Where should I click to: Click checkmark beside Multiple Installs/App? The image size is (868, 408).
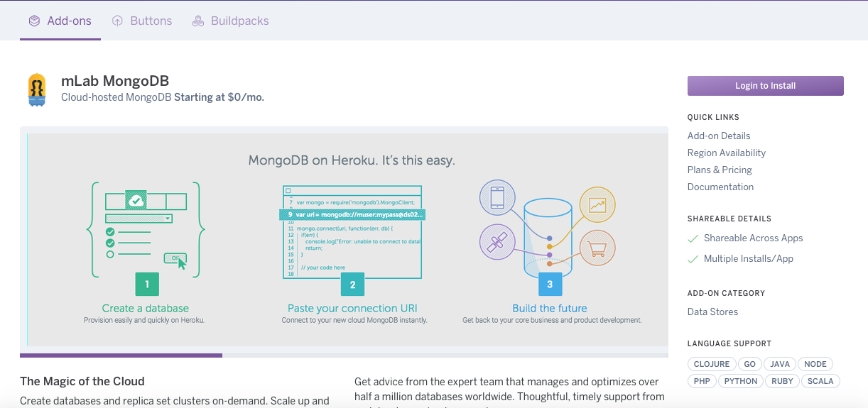693,260
